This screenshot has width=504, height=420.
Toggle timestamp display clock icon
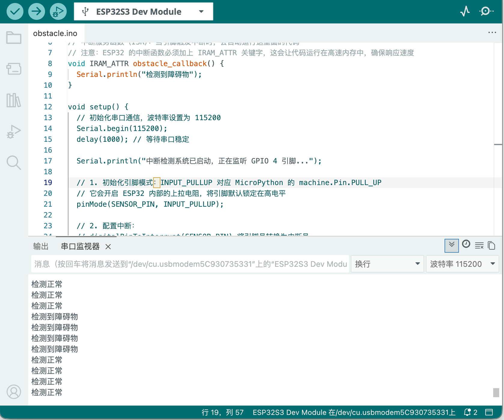(466, 244)
